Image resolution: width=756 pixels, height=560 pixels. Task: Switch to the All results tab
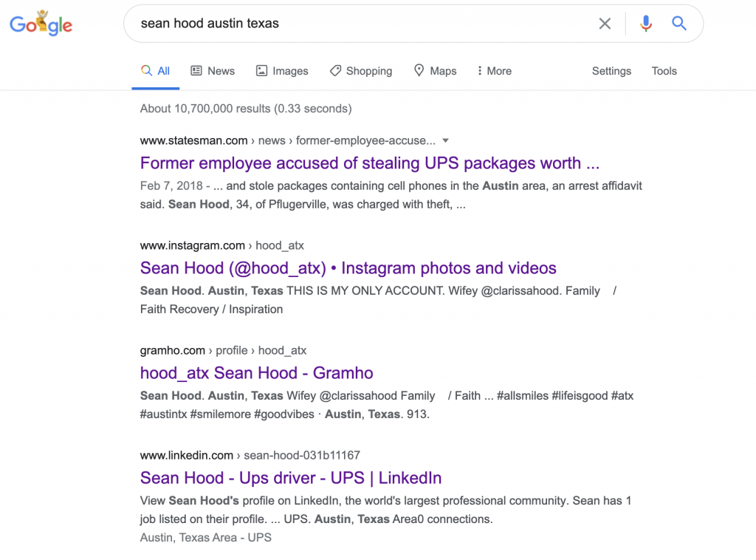click(x=155, y=71)
